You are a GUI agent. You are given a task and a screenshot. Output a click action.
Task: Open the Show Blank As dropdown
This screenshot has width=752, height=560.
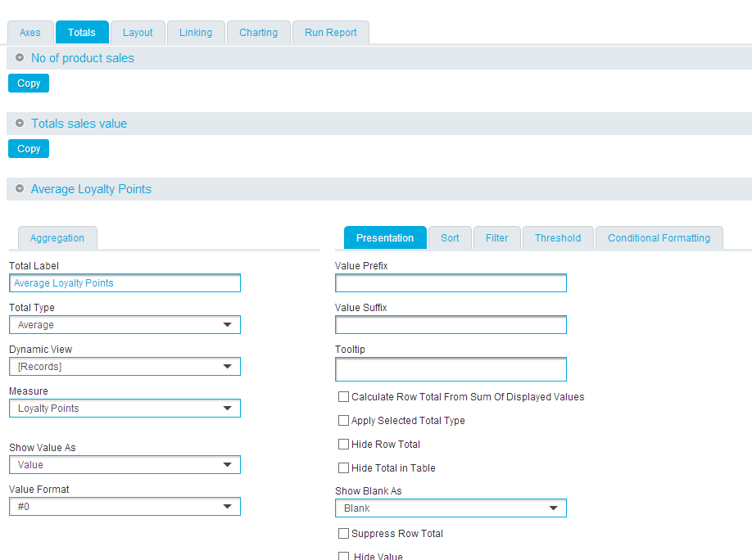451,508
